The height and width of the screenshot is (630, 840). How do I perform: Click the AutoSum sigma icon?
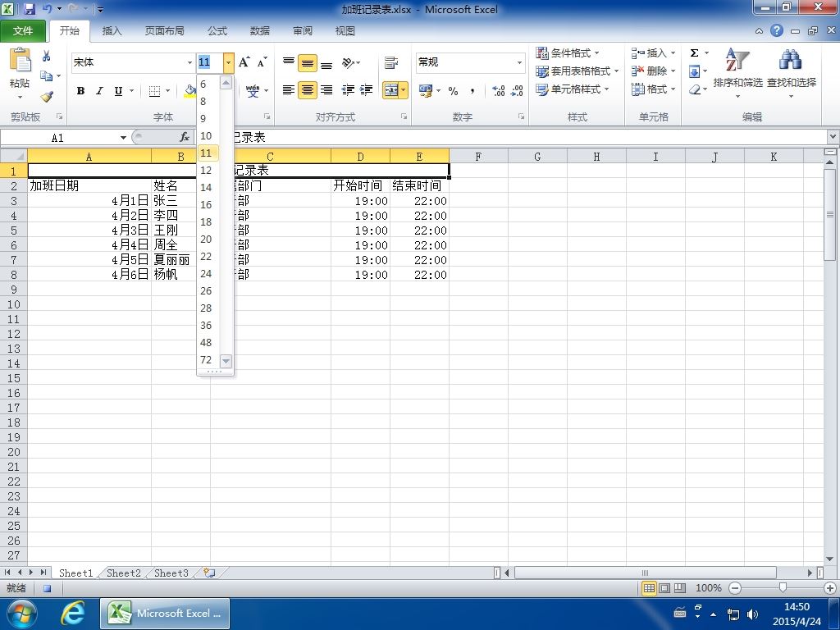(694, 52)
